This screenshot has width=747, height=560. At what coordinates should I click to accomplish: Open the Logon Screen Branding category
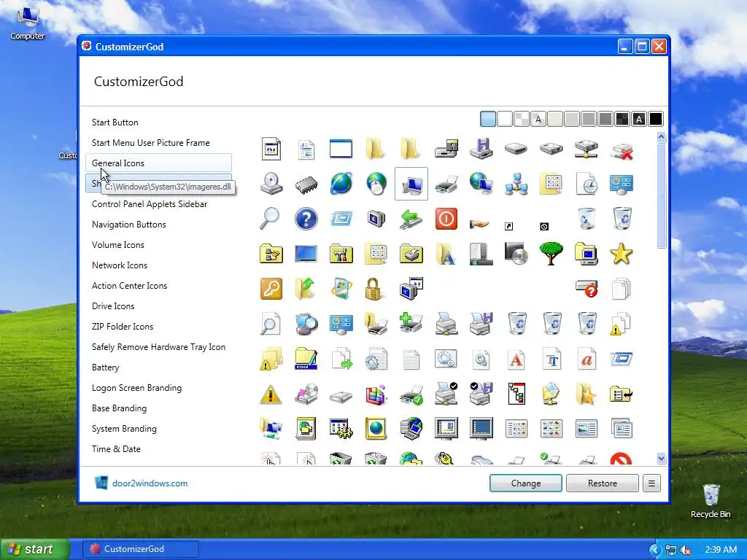click(136, 388)
